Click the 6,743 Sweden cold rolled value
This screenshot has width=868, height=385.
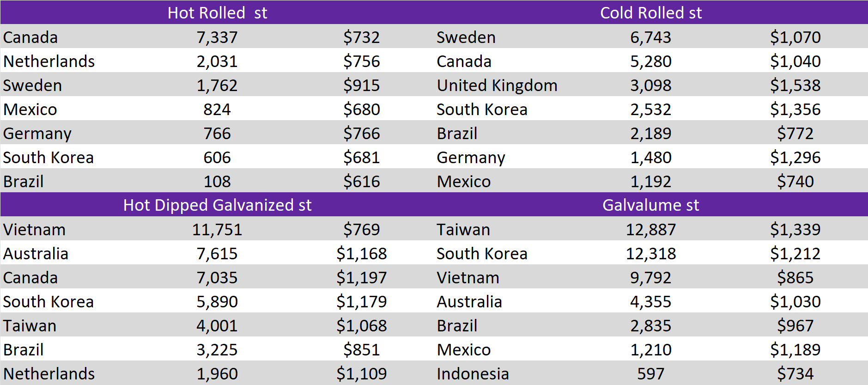(x=650, y=37)
